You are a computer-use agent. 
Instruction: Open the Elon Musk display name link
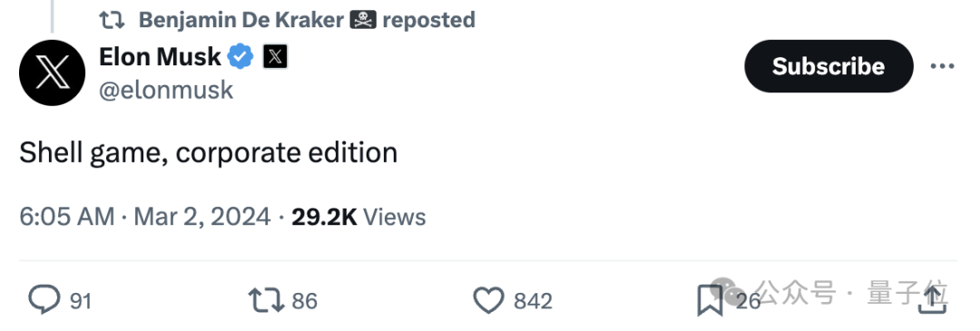pos(160,57)
